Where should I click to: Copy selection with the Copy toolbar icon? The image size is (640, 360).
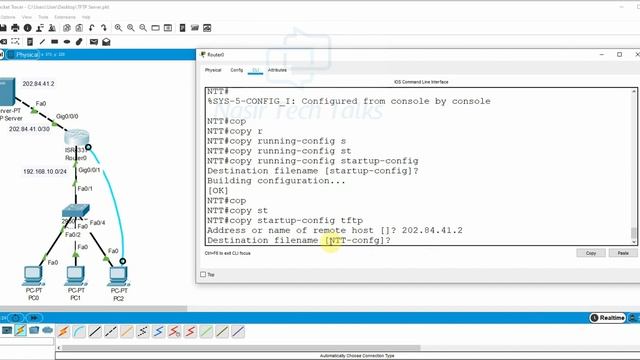(x=67, y=28)
